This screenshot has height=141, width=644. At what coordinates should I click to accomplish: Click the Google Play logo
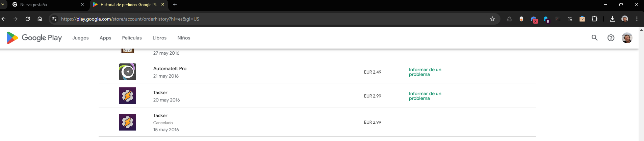pos(34,38)
